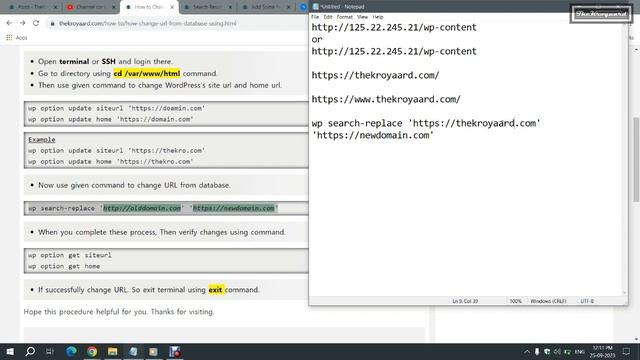Viewport: 640px width, 360px height.
Task: Open the Apps bookmarks shortcut
Action: [17, 38]
